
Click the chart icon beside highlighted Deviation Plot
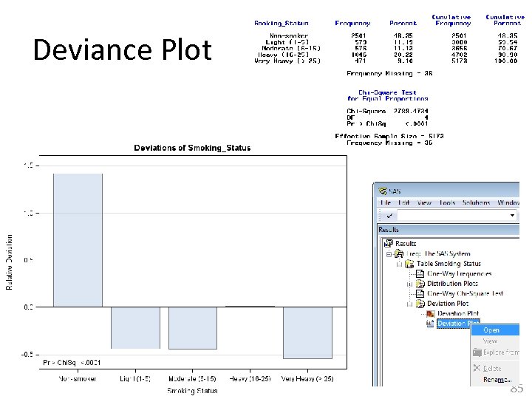430,324
